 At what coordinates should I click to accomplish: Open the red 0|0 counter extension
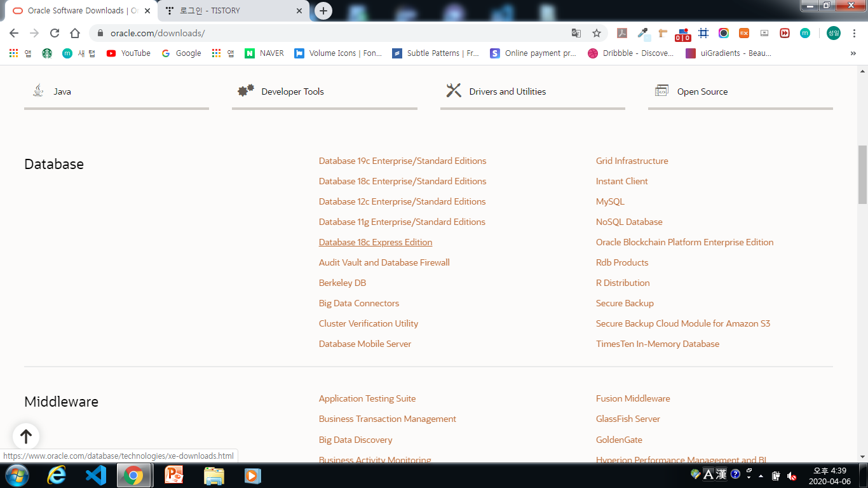[x=683, y=34]
